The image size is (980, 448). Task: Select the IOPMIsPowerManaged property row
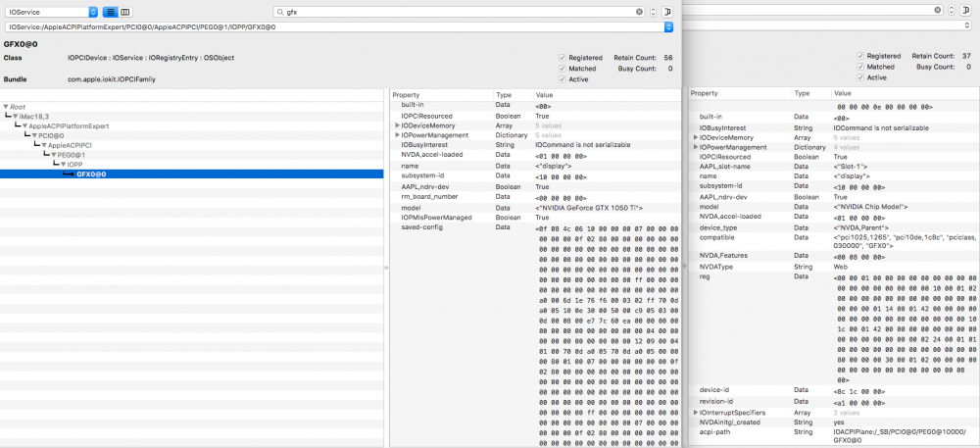535,218
